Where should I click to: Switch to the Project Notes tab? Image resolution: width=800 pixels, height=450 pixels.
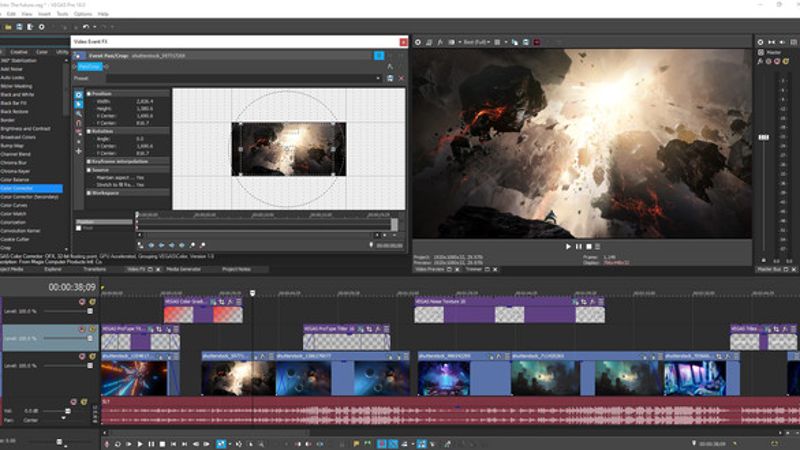click(x=236, y=269)
